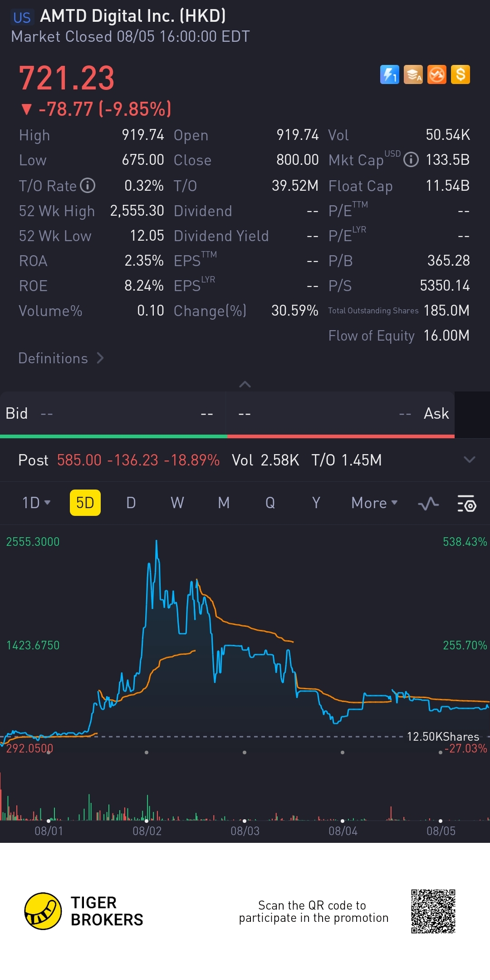Tap the Market Closed timestamp text
490x980 pixels.
click(130, 37)
